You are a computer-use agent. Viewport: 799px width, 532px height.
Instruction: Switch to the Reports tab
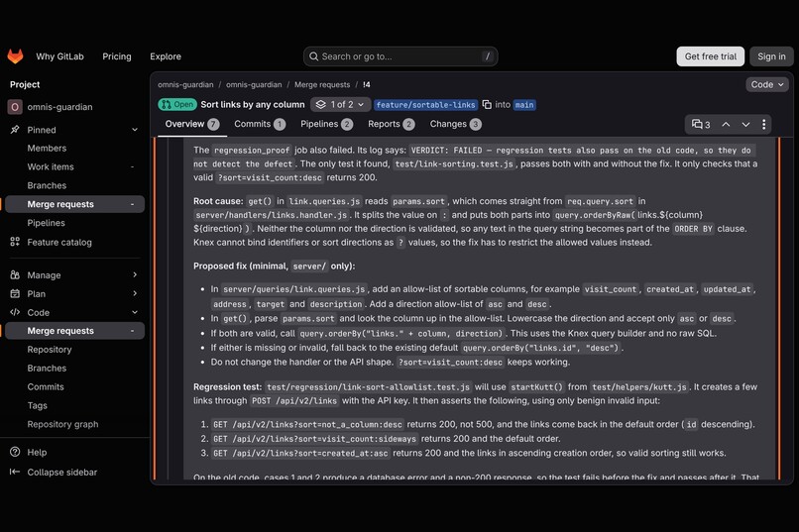tap(391, 124)
